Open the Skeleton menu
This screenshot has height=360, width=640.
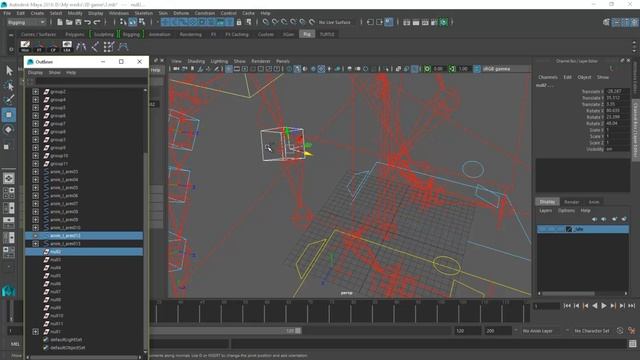[144, 13]
